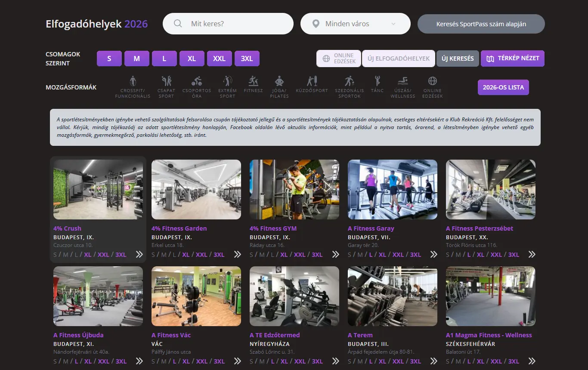
Task: Click the SZÉKESFEHÉRVÁR city label
Action: [470, 344]
